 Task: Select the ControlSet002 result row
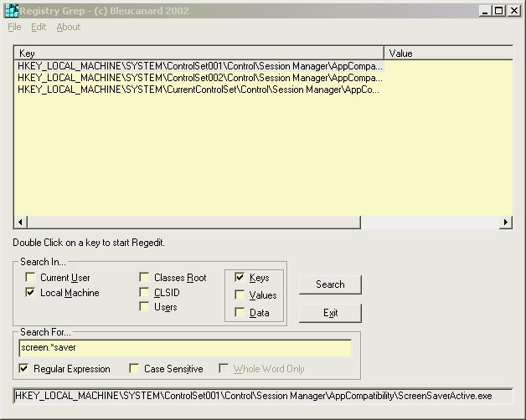[x=200, y=78]
